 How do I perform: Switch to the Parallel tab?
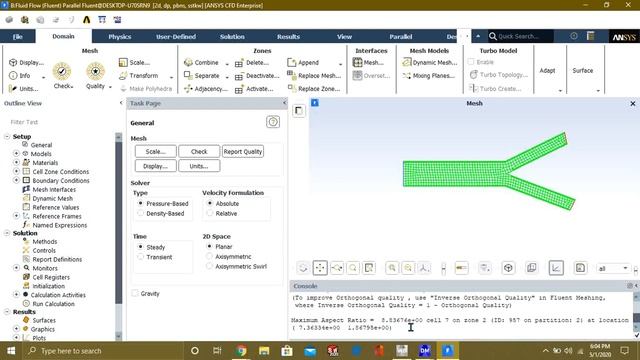coord(400,36)
